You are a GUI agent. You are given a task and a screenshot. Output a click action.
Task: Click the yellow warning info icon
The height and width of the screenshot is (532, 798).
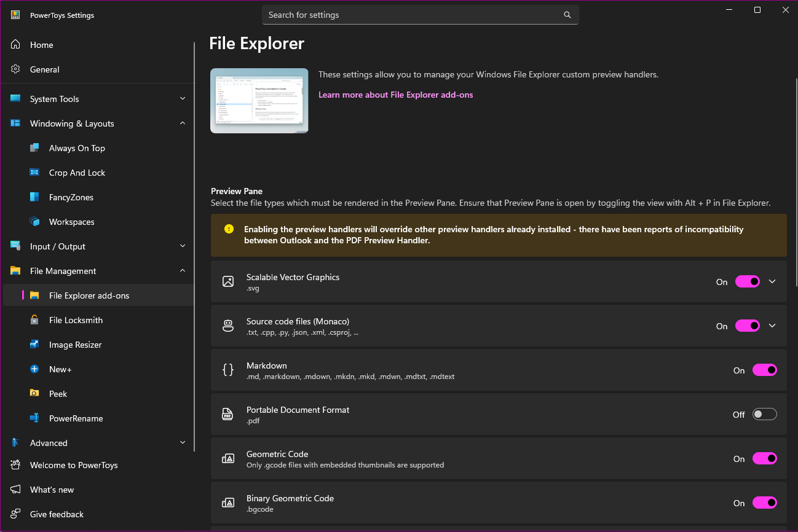(x=229, y=229)
